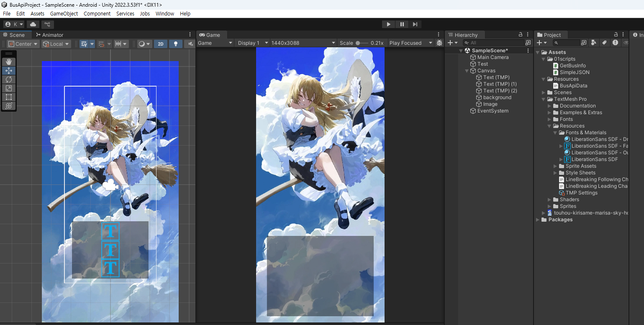Open the Display 1 dropdown
644x325 pixels.
(252, 43)
